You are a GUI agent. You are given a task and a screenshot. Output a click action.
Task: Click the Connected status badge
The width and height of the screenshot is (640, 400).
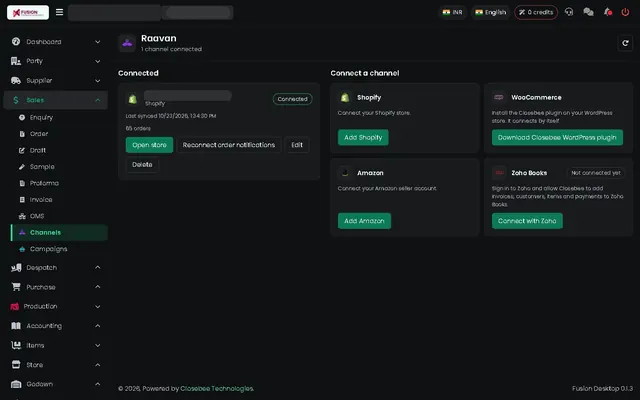tap(292, 99)
